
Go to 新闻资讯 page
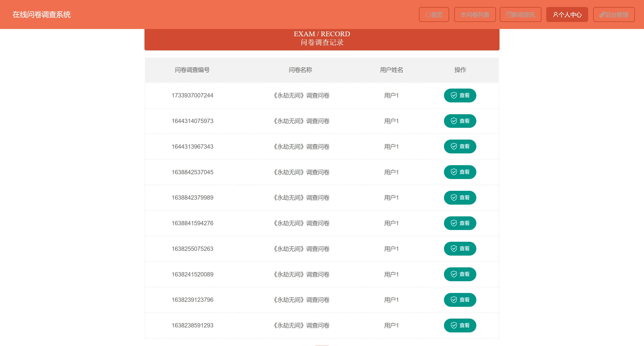pyautogui.click(x=520, y=15)
